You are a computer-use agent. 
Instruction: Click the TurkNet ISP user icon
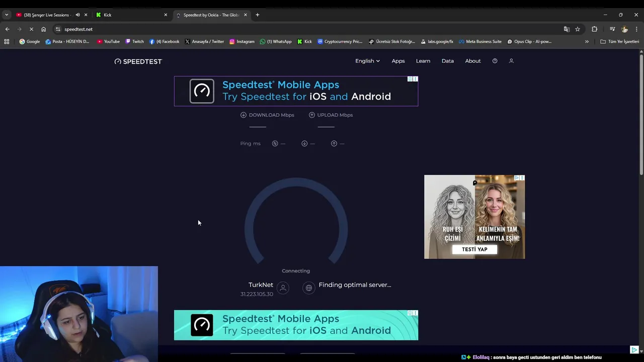[283, 288]
